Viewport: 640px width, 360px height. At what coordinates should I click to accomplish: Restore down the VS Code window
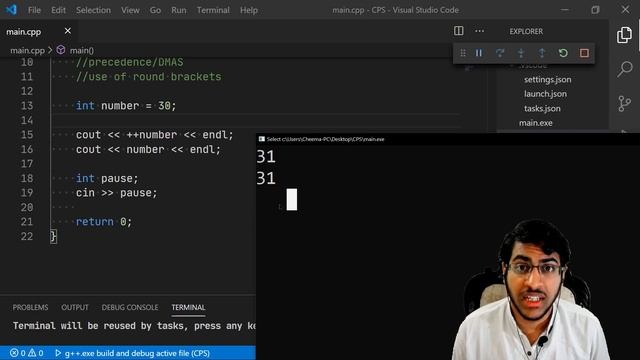click(595, 10)
